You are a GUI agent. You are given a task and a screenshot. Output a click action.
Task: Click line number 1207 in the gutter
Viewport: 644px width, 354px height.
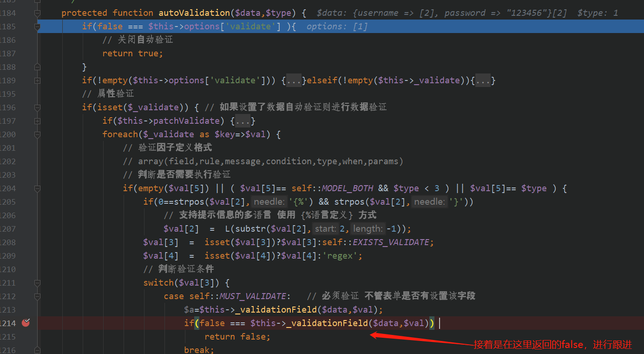[x=8, y=229]
